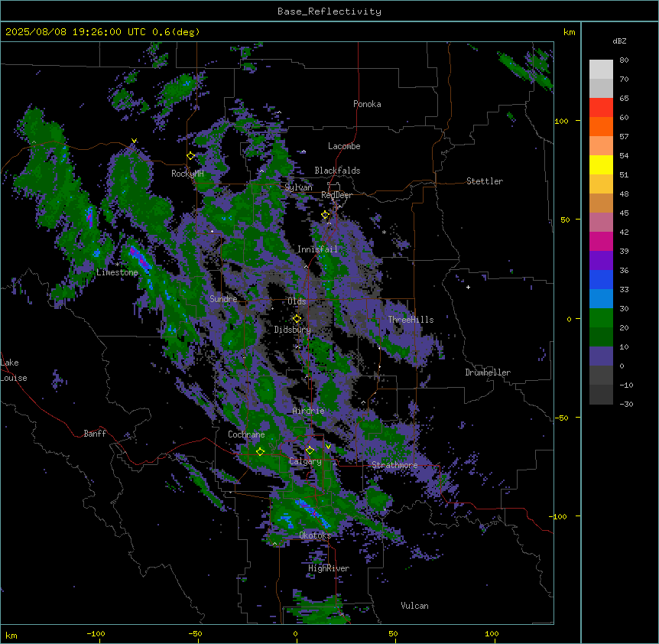Screen dimensions: 659x644
Task: Select the HighRiver label
Action: coord(329,568)
